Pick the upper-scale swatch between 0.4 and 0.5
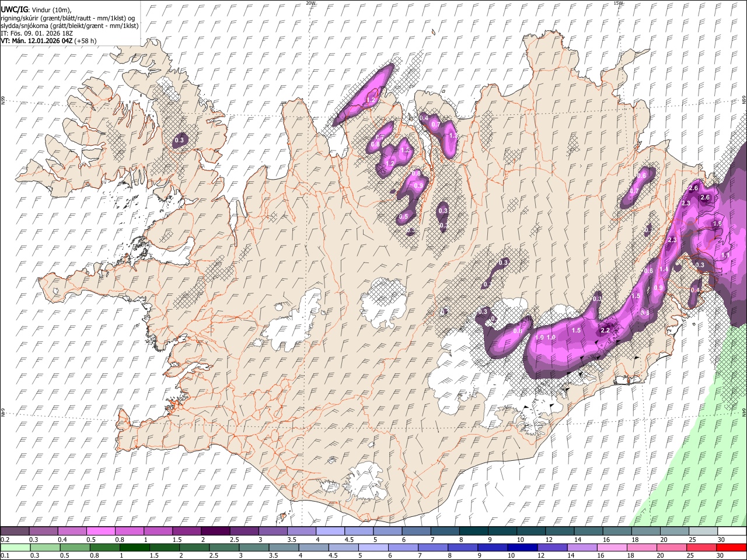 pyautogui.click(x=72, y=531)
